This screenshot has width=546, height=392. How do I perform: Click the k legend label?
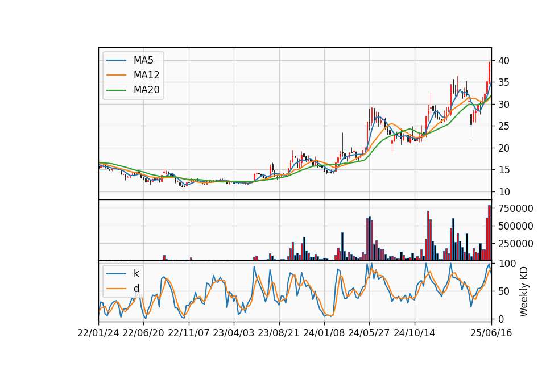click(136, 273)
